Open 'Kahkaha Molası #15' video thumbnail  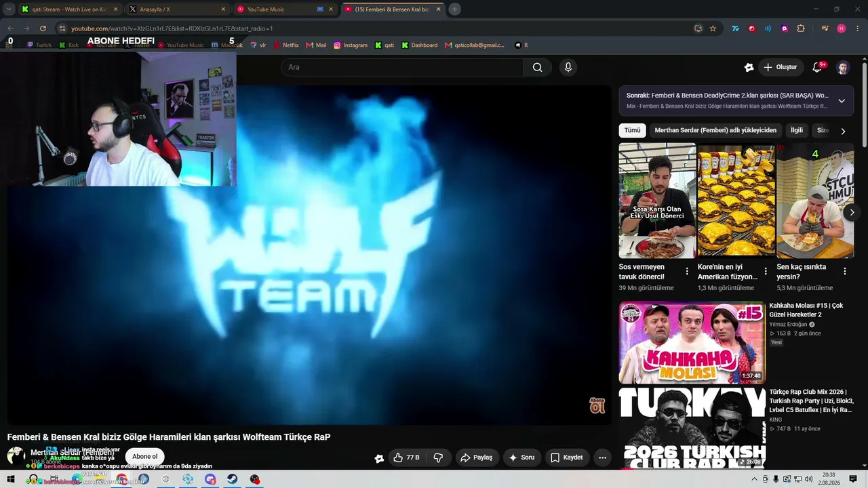click(692, 342)
